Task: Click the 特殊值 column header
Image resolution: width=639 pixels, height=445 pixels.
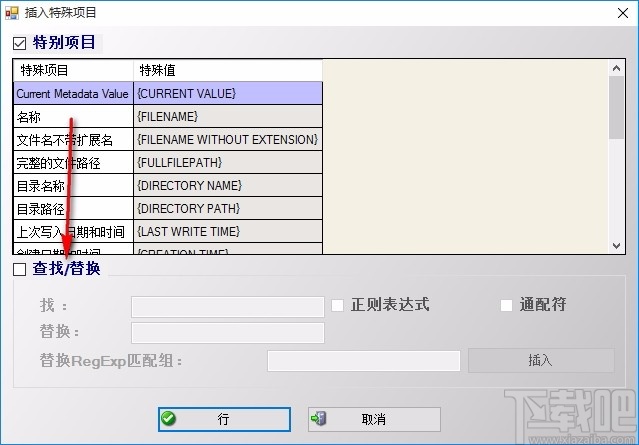Action: coord(228,70)
